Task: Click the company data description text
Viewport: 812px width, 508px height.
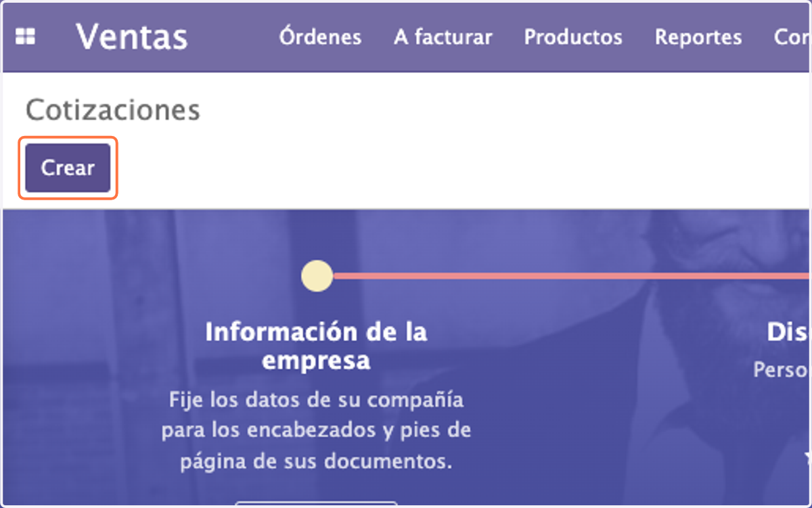Action: [x=316, y=430]
